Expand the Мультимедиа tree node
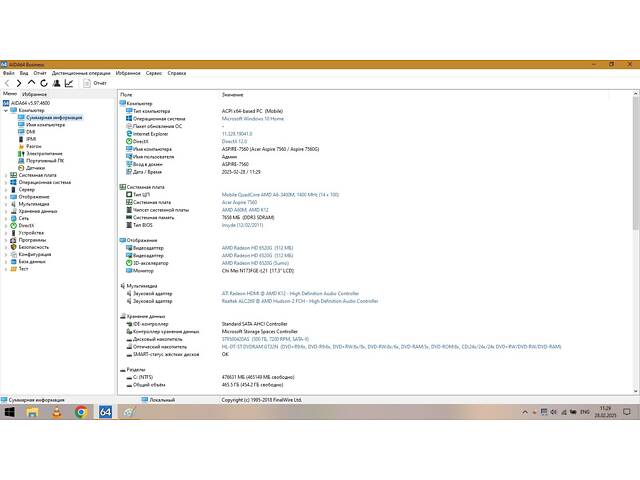The width and height of the screenshot is (640, 480). tap(6, 204)
